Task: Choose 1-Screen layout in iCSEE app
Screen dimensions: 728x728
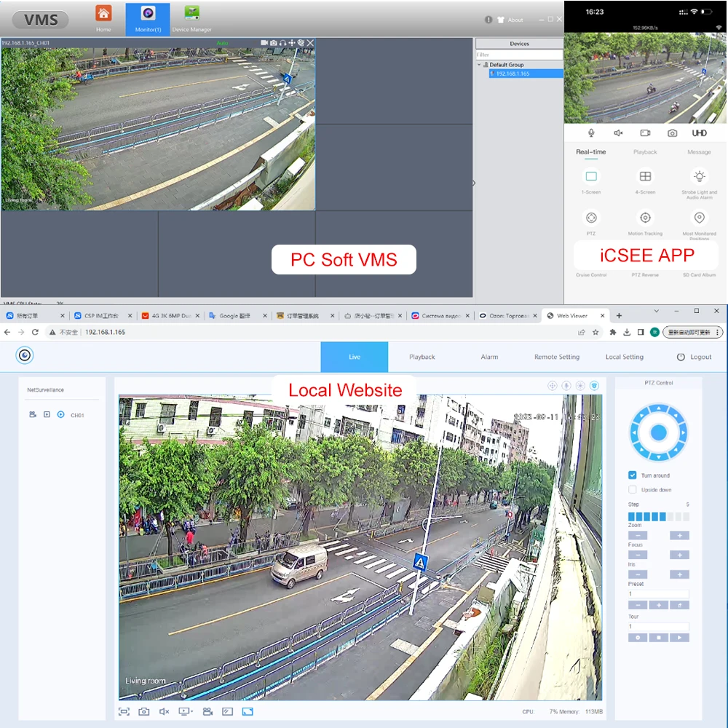Action: coord(591,176)
